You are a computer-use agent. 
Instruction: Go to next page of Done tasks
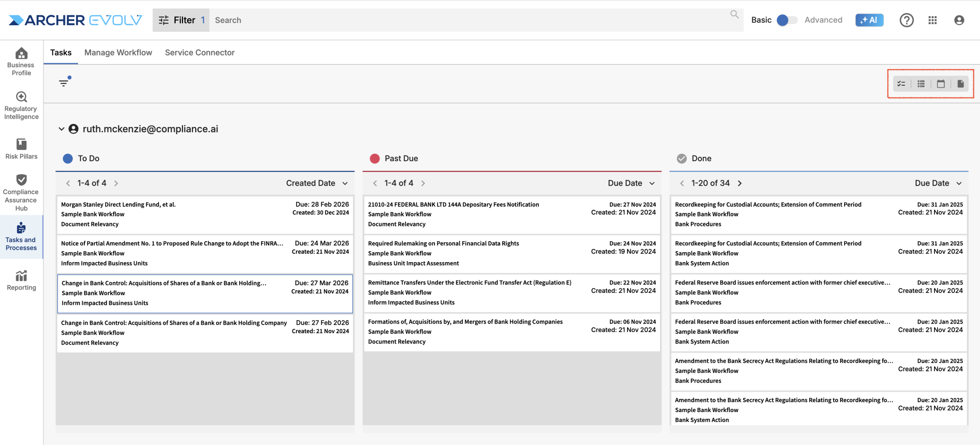pyautogui.click(x=740, y=183)
